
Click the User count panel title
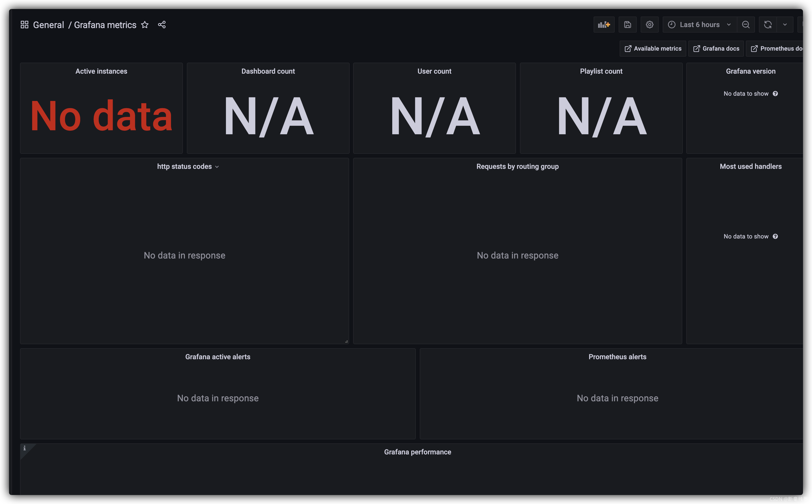pyautogui.click(x=434, y=71)
